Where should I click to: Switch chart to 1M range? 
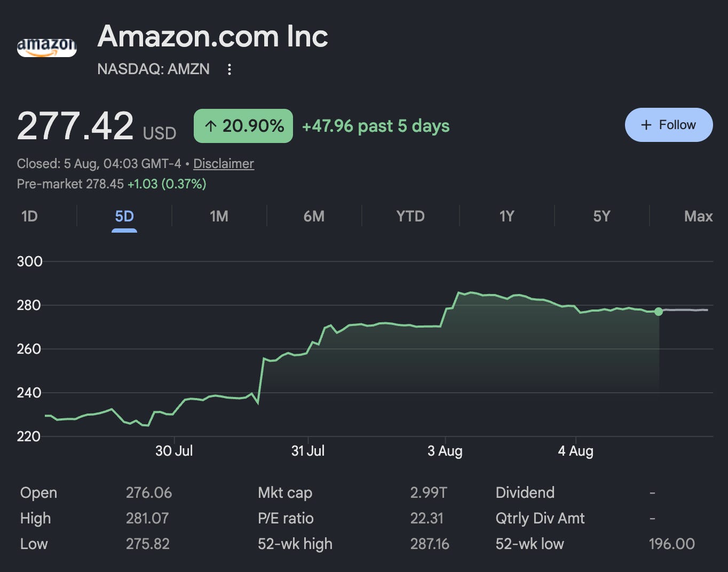point(219,216)
